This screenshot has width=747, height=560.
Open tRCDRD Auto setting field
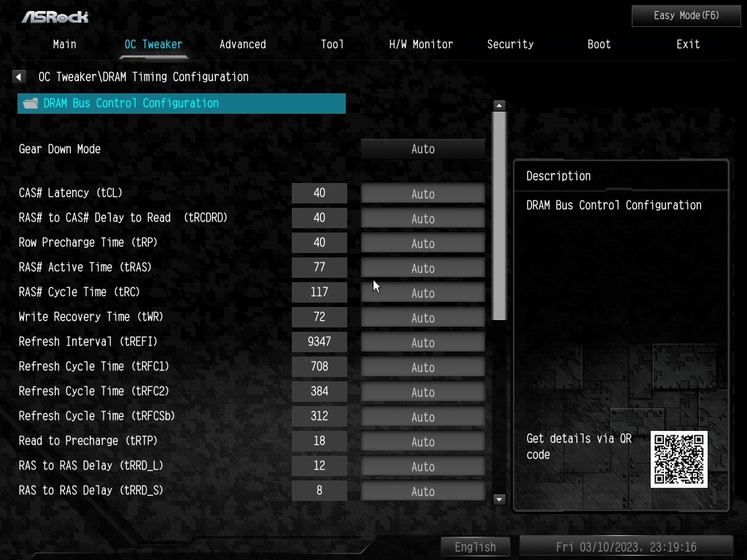(x=423, y=219)
